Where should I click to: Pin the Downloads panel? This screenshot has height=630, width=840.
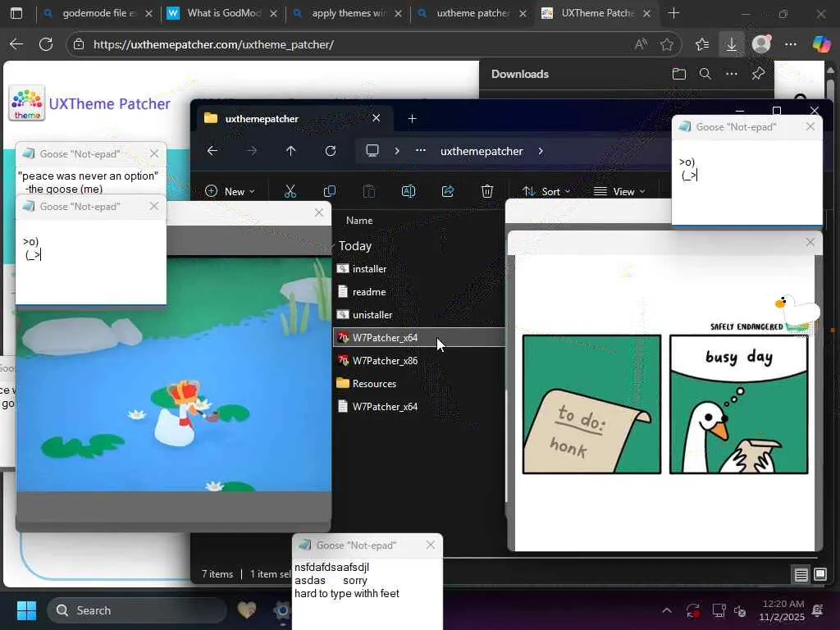coord(758,74)
